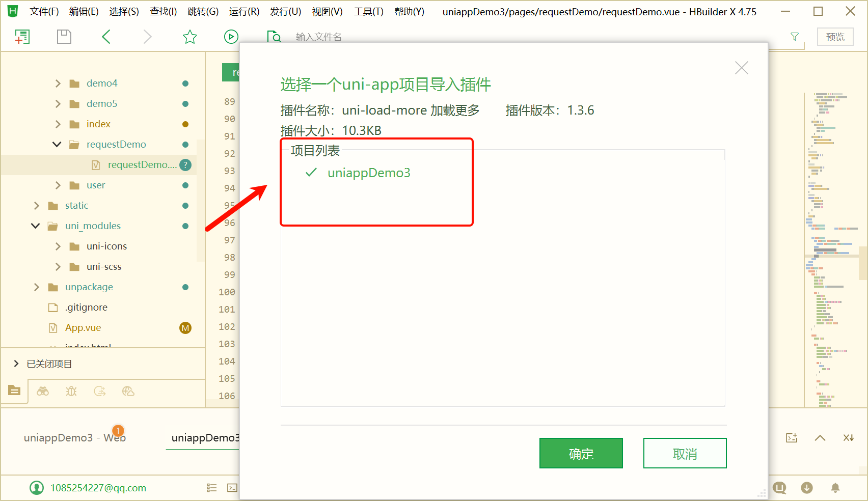Open the 跳转(G) menu
This screenshot has width=868, height=501.
(x=203, y=11)
